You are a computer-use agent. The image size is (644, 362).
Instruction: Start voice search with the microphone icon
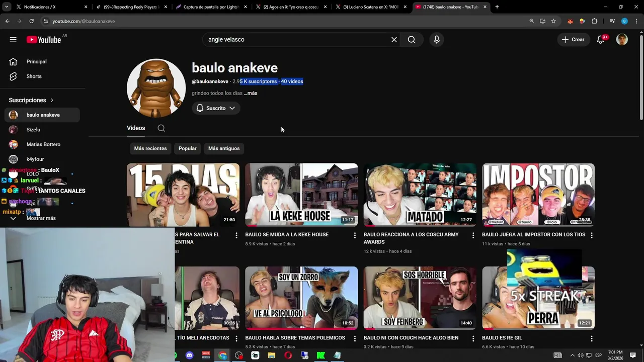click(x=437, y=40)
